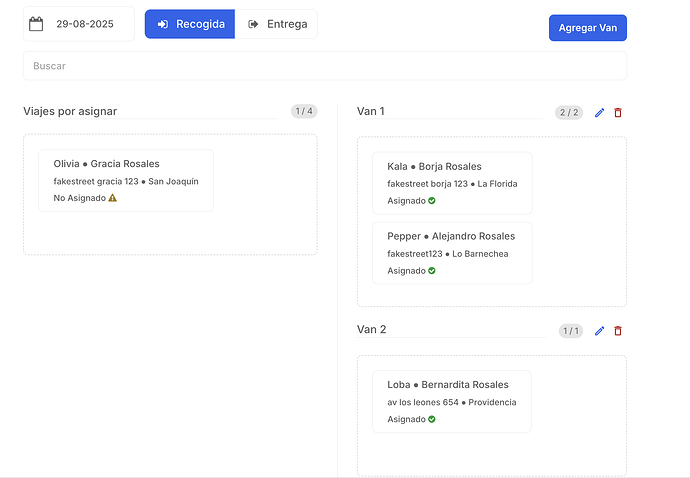The height and width of the screenshot is (478, 690).
Task: Click green check on Pepper's trip card
Action: click(x=432, y=271)
